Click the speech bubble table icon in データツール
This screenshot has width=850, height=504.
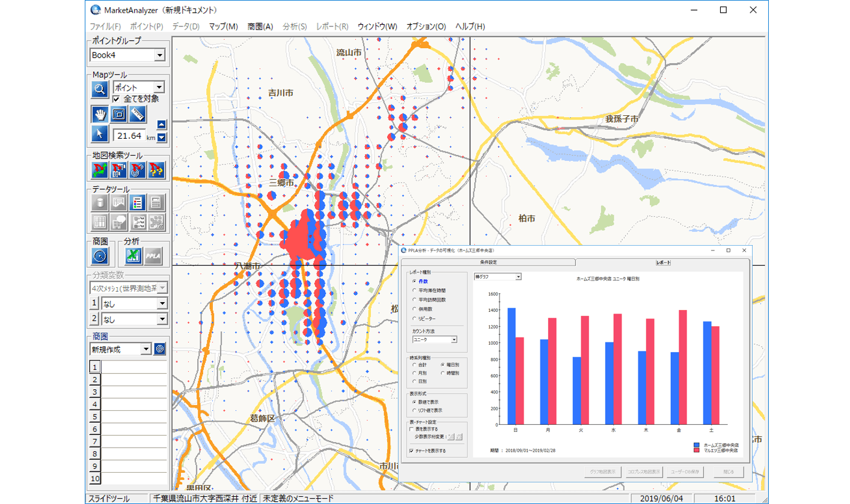[118, 222]
